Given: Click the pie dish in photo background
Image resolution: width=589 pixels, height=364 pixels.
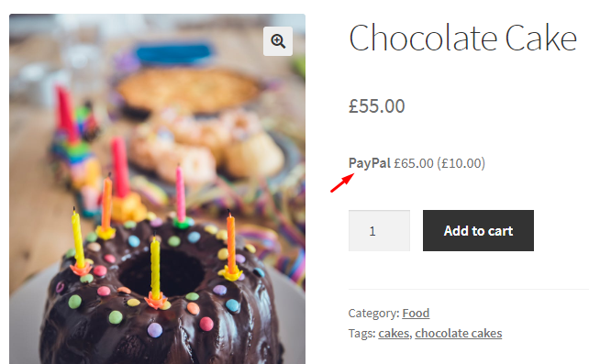Looking at the screenshot, I should coord(190,90).
